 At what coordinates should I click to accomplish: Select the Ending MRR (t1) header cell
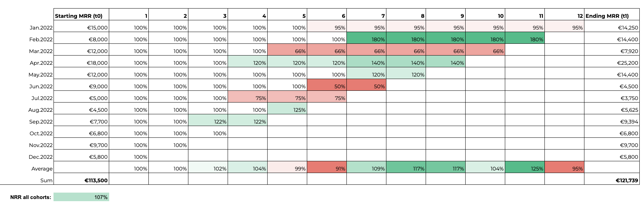pyautogui.click(x=612, y=16)
